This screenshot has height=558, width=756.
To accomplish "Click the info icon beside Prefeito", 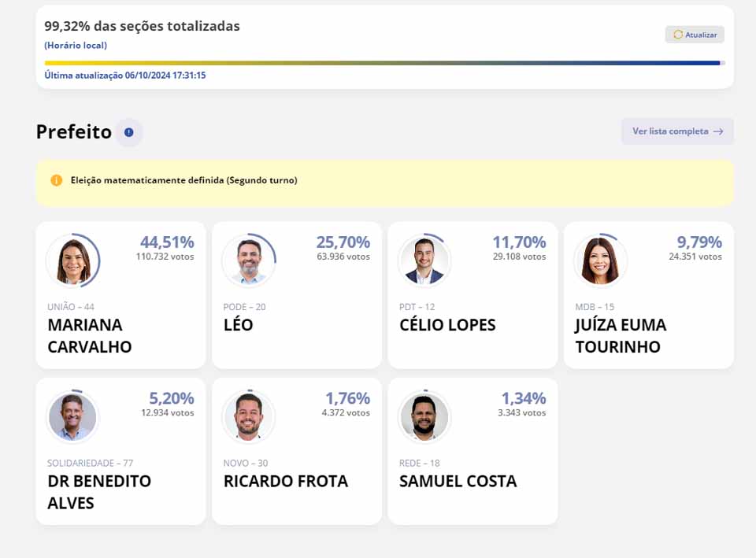I will [129, 132].
